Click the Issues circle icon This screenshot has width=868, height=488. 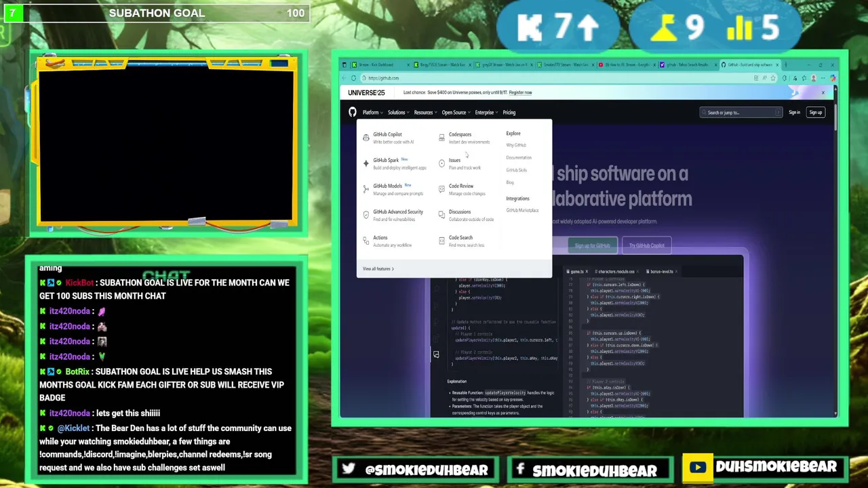tap(441, 163)
